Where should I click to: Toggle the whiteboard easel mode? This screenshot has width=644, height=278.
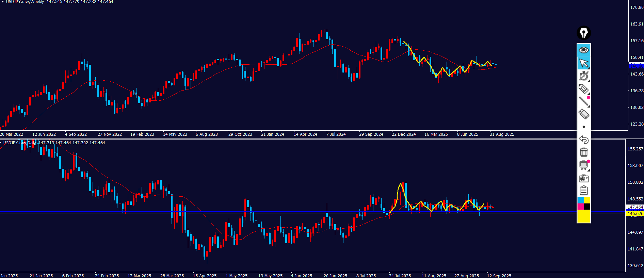pos(583,165)
